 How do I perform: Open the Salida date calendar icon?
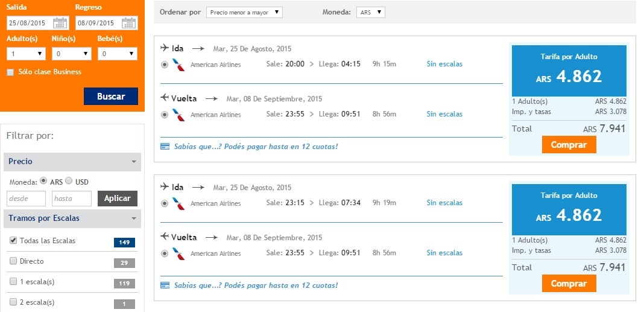(60, 22)
